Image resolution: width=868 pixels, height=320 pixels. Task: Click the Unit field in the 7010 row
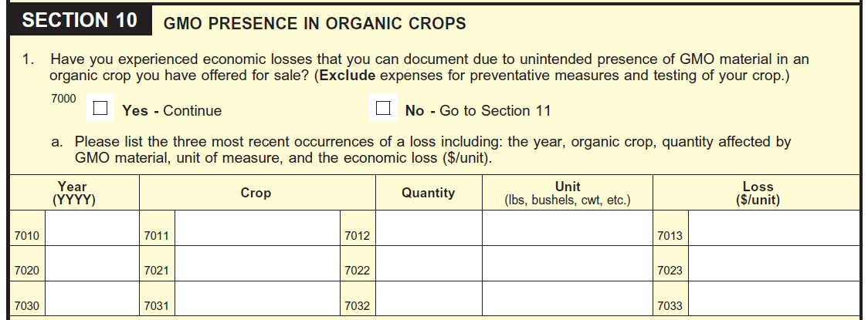tap(568, 228)
